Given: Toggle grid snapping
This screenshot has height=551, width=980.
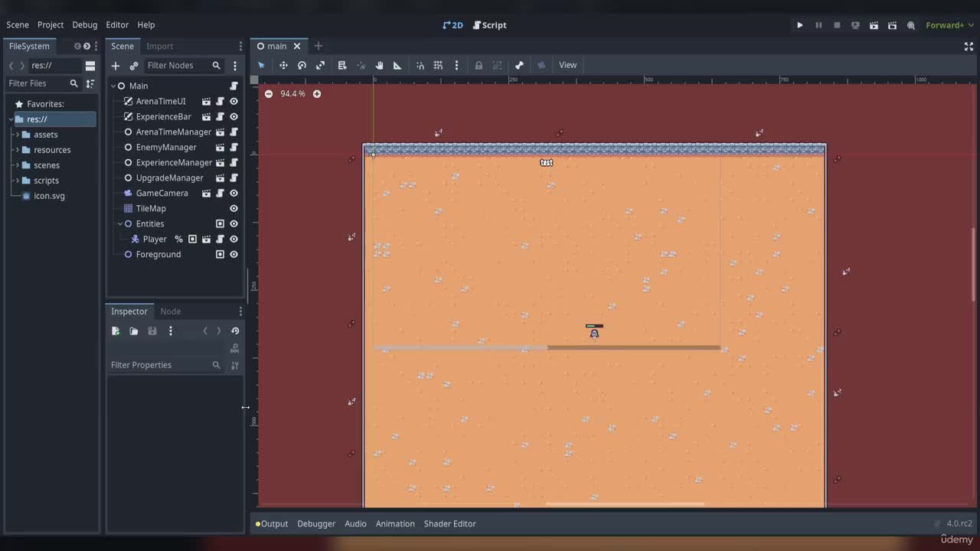Looking at the screenshot, I should click(x=439, y=65).
